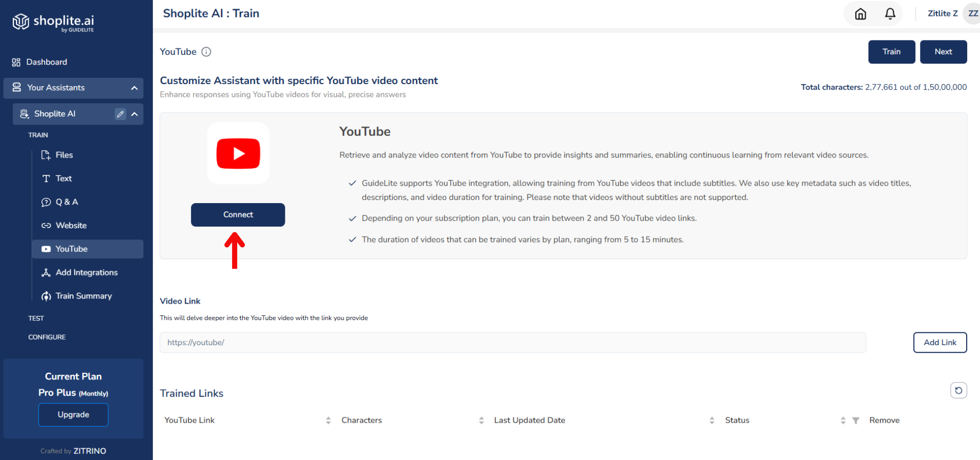The height and width of the screenshot is (460, 980).
Task: Click the Video Link label
Action: (x=180, y=301)
